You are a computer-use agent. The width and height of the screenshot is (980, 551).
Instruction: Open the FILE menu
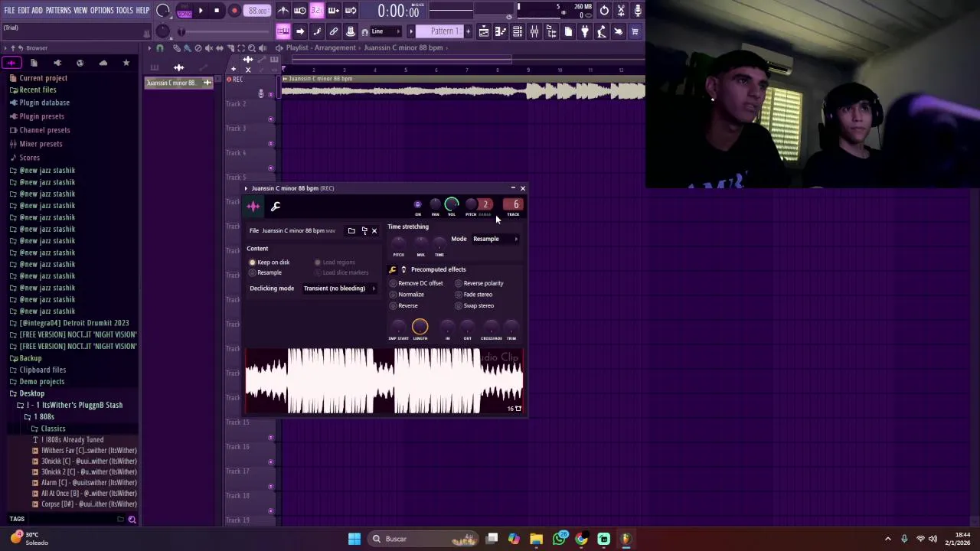[9, 10]
